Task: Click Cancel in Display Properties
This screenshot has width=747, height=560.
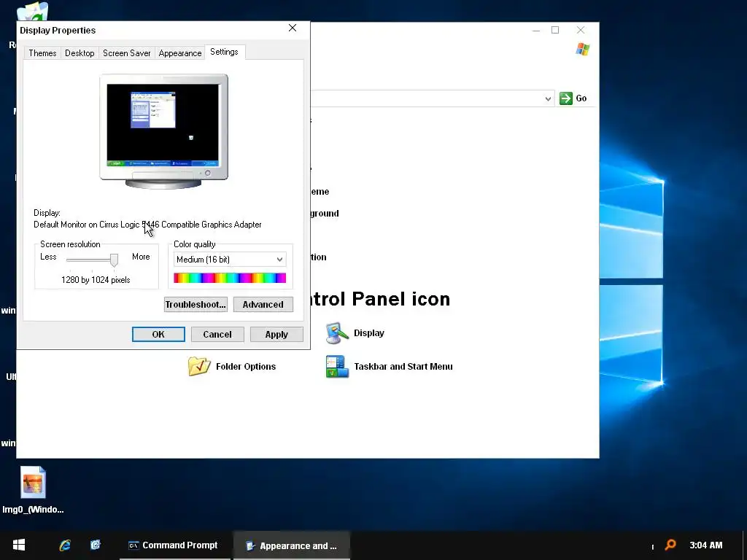Action: coord(217,334)
